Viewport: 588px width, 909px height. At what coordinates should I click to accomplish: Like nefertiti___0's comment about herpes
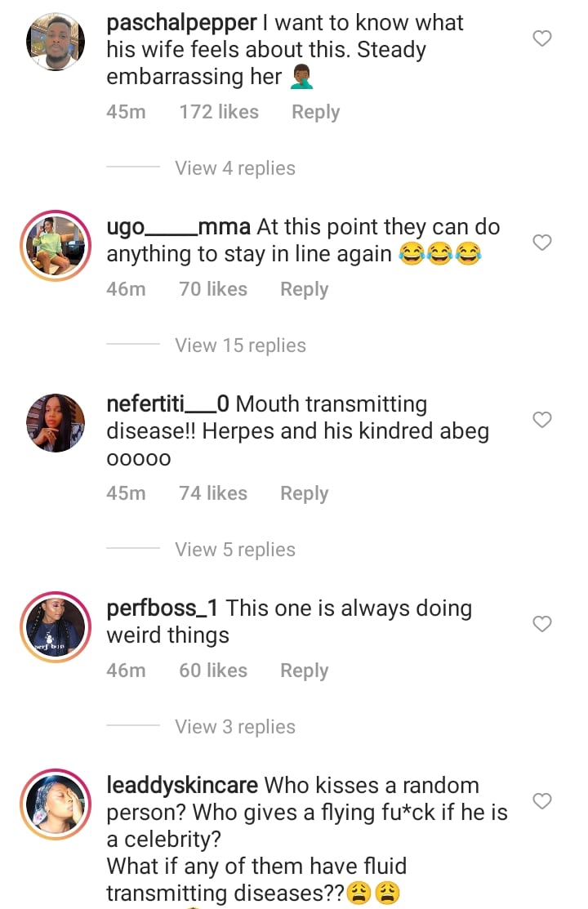point(541,420)
